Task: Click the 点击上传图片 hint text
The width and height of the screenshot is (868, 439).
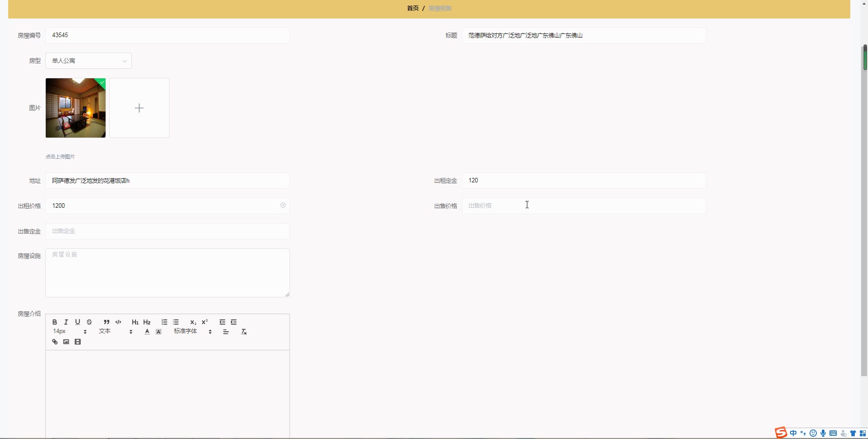Action: 60,157
